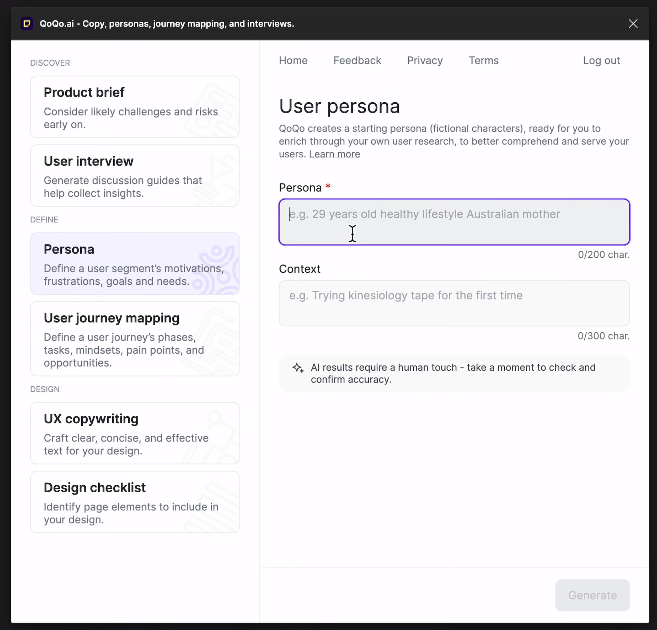The height and width of the screenshot is (630, 657).
Task: Click the sparkle AI icon in notice
Action: (298, 368)
